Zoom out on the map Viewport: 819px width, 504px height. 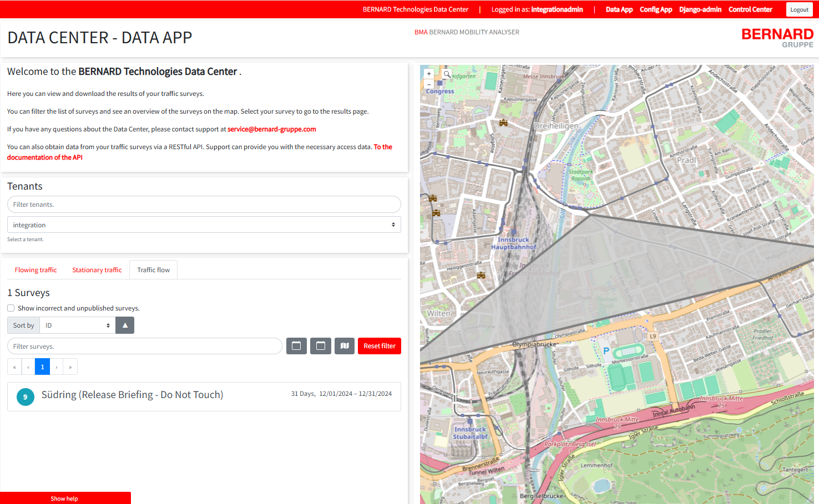tap(429, 84)
